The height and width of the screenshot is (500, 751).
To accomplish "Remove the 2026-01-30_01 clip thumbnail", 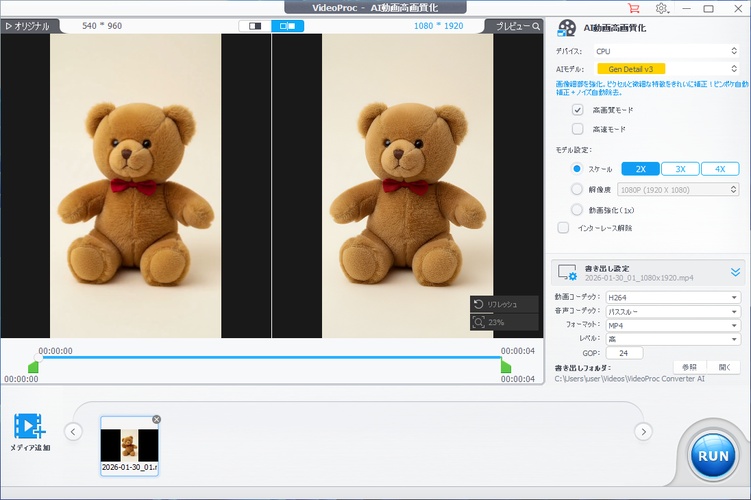I will [156, 420].
